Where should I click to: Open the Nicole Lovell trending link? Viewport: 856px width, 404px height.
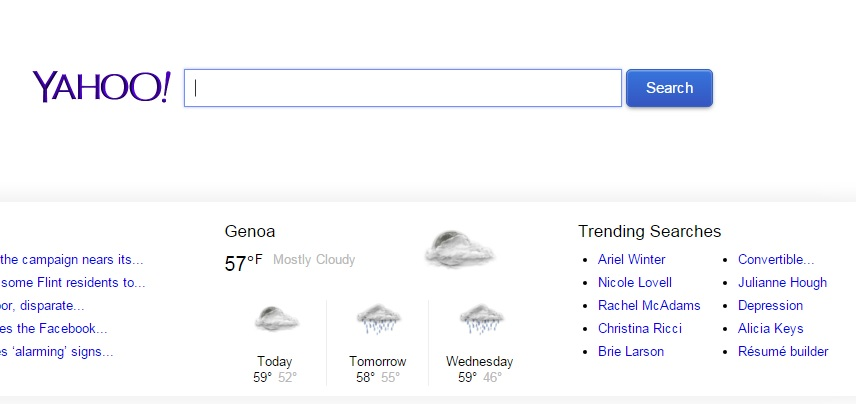tap(634, 282)
